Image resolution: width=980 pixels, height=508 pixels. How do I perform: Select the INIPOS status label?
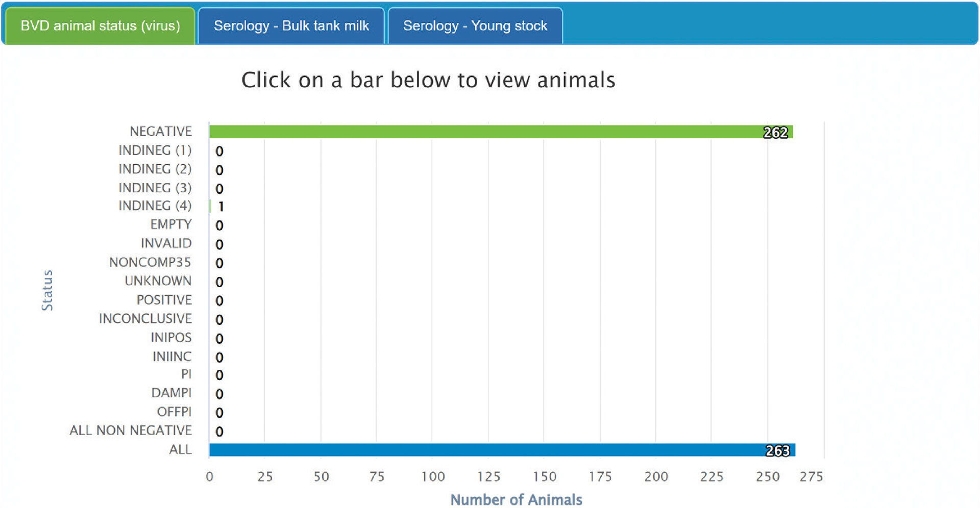(x=171, y=338)
